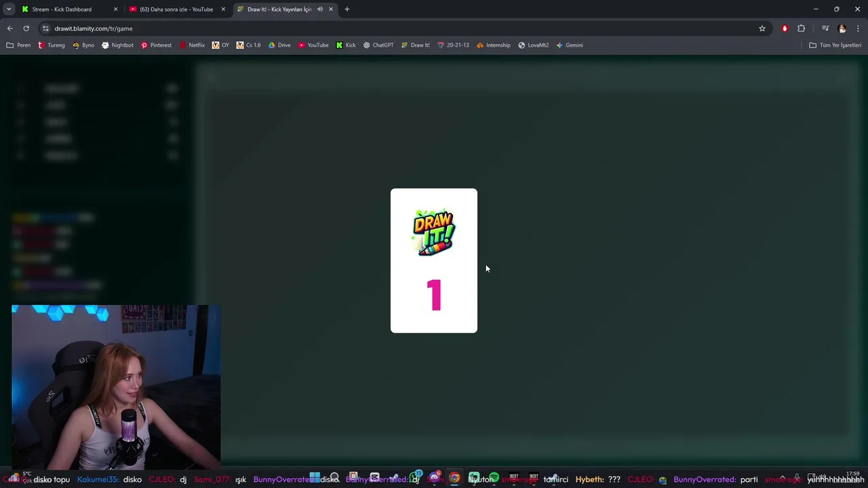Select the Draw It! browser tab
The image size is (868, 488).
285,9
